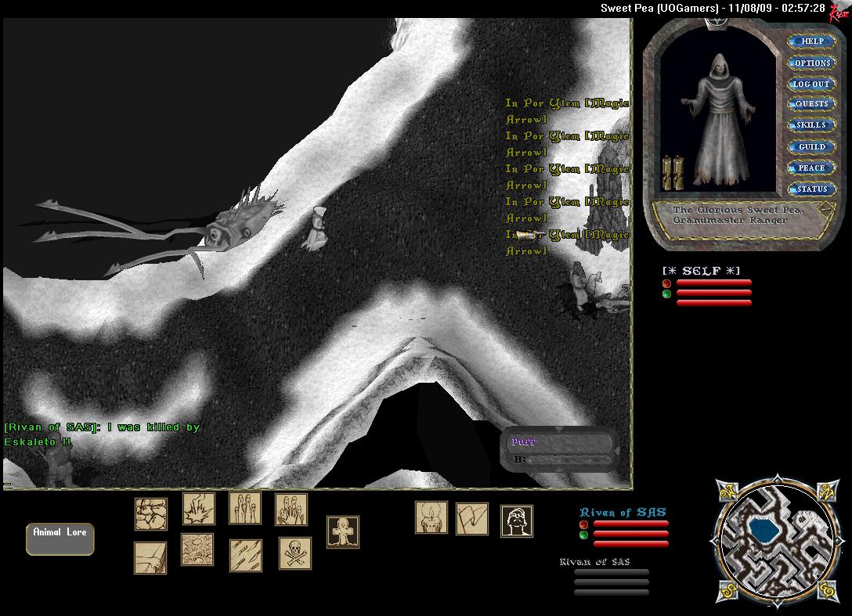Use the tombstone ghost spell icon

(342, 532)
